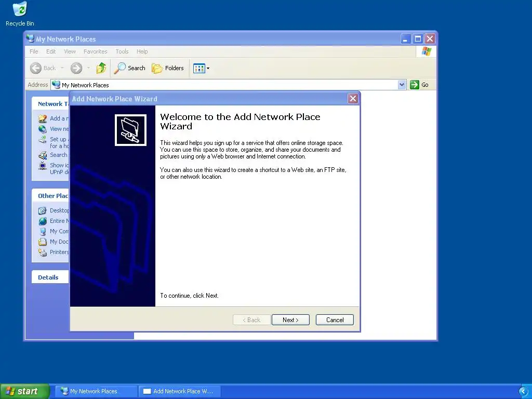The height and width of the screenshot is (399, 532).
Task: Cancel the Add Network Place Wizard
Action: pos(335,320)
